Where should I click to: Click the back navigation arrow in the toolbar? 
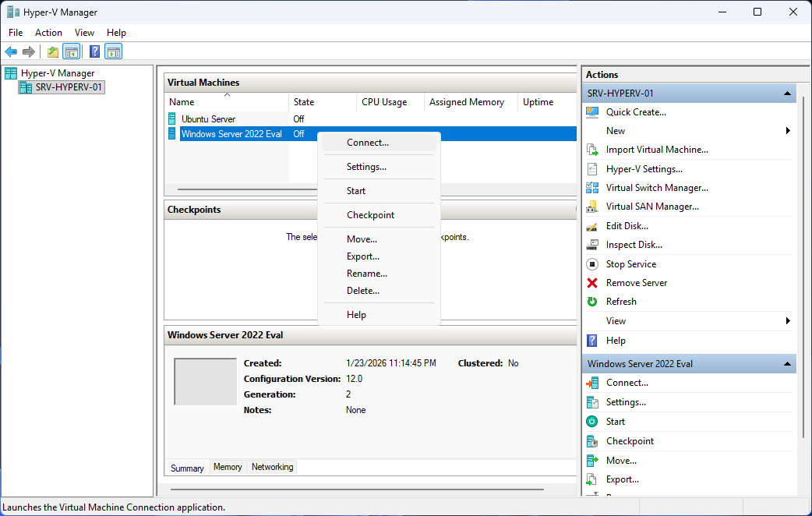click(10, 51)
